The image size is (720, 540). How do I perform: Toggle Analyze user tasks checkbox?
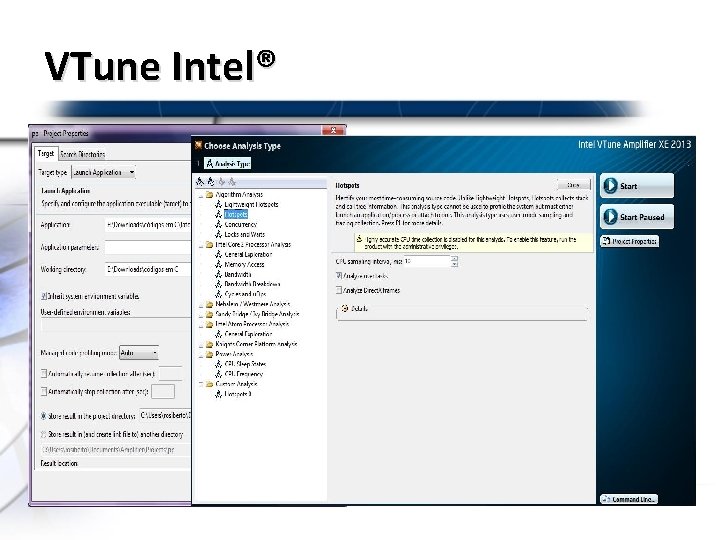(x=339, y=276)
